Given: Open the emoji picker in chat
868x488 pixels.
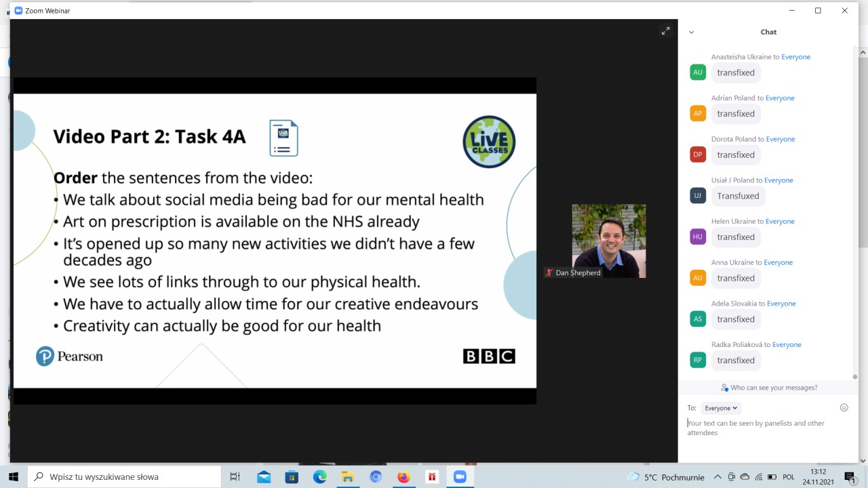Looking at the screenshot, I should pos(844,407).
